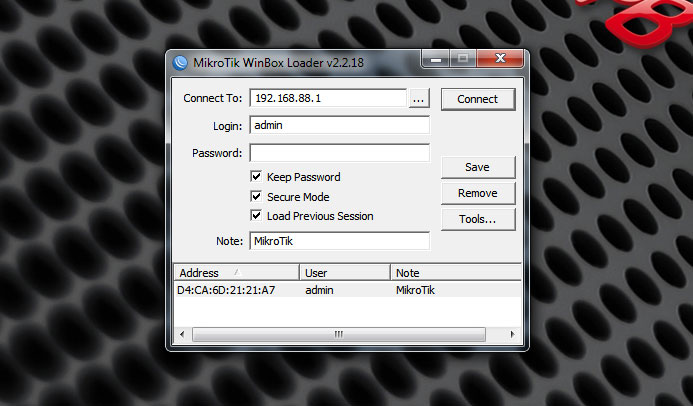The height and width of the screenshot is (406, 693).
Task: Uncheck Load Previous Session
Action: tap(257, 216)
